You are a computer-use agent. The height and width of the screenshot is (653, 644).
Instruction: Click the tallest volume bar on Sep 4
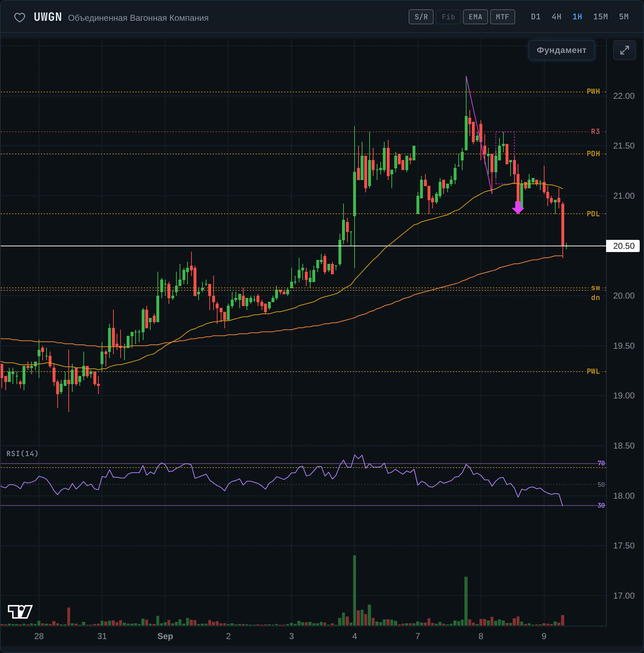(355, 590)
